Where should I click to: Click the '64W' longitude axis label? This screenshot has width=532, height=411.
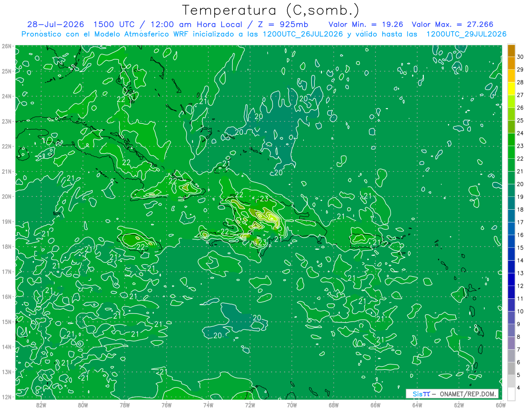[417, 405]
